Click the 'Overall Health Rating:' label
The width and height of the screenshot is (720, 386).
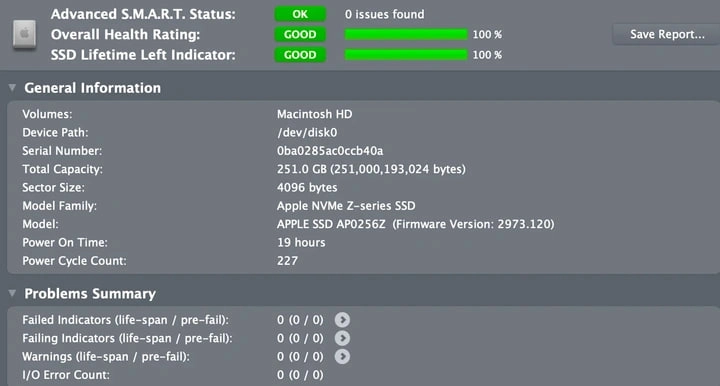(x=125, y=34)
